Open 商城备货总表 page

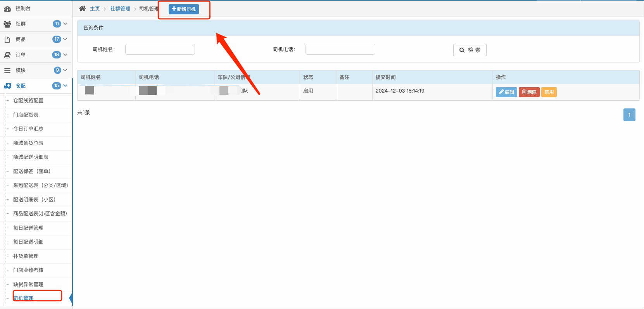pos(28,143)
